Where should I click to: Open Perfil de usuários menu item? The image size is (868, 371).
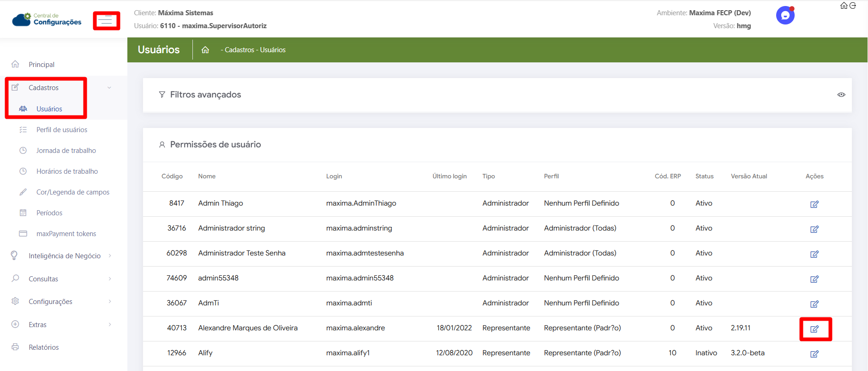coord(62,130)
